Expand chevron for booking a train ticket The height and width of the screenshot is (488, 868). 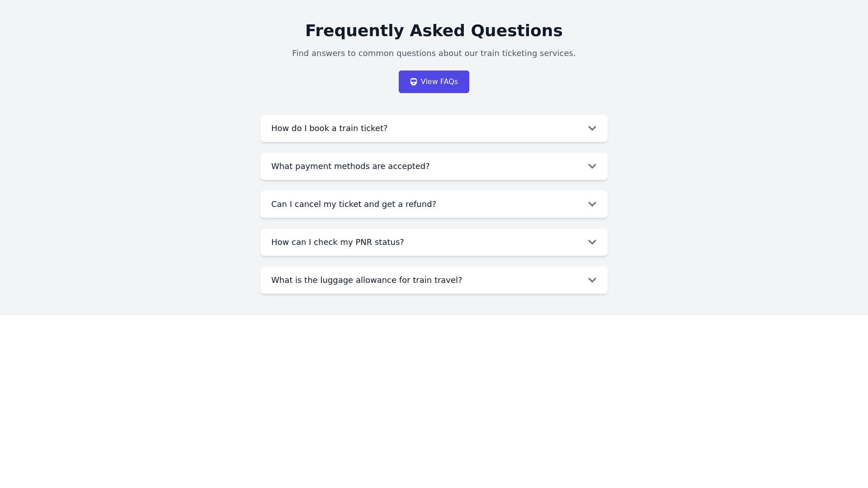(x=592, y=128)
